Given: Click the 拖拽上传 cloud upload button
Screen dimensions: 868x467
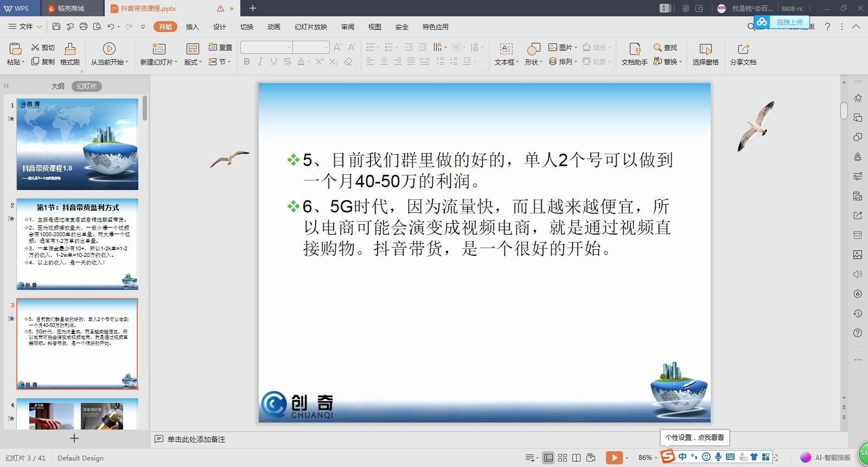Looking at the screenshot, I should [781, 22].
